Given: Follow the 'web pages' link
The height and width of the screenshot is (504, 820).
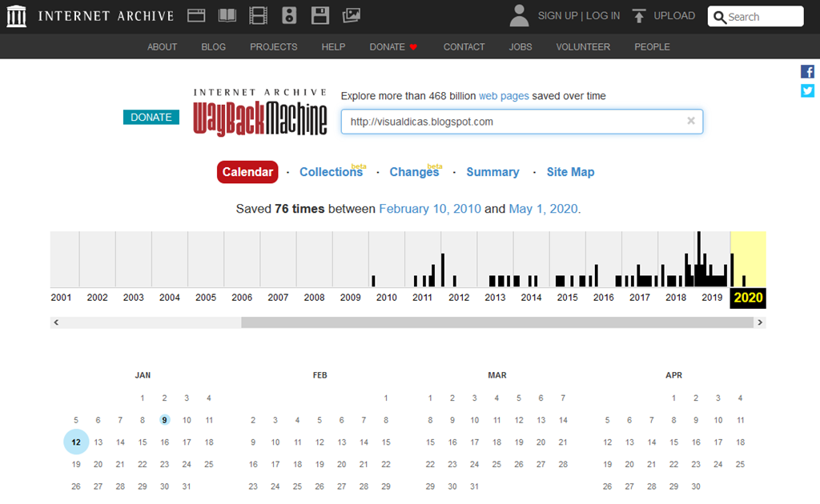Looking at the screenshot, I should click(504, 96).
